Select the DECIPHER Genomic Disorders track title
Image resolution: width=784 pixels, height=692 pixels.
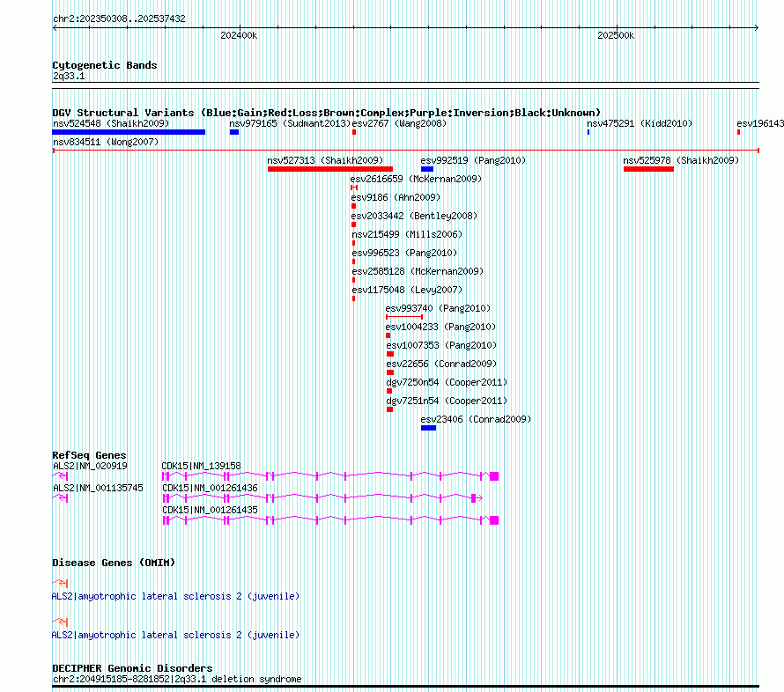click(132, 668)
